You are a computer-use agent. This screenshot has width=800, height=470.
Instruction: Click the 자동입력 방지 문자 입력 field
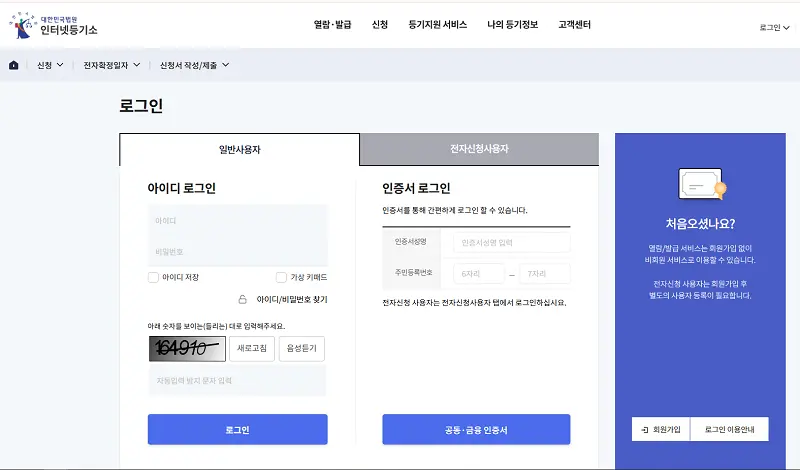(x=238, y=381)
